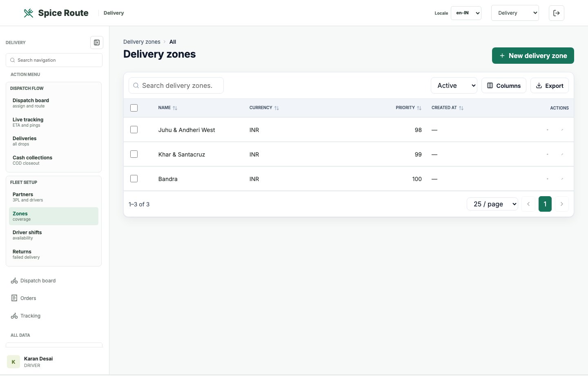Click the Spice Route logo icon

click(29, 13)
